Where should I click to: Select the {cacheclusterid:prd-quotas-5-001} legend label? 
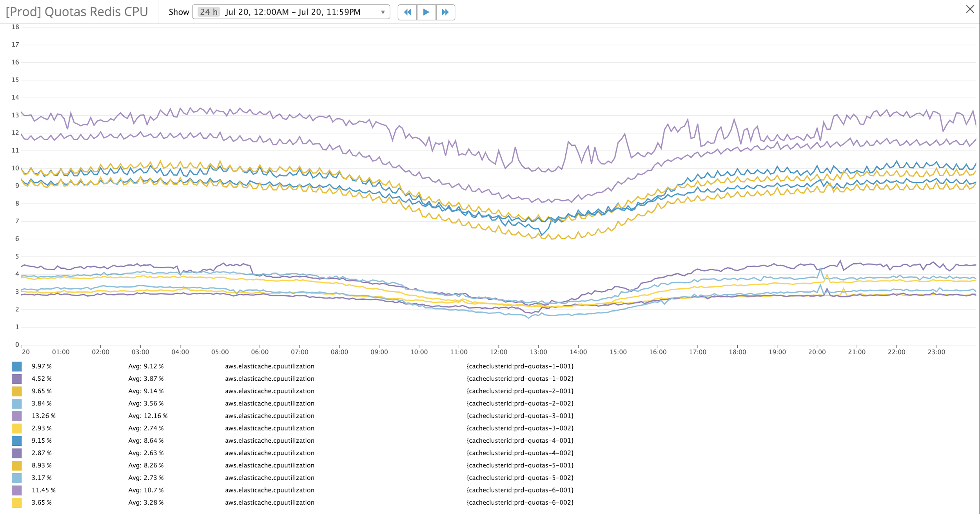tap(520, 465)
